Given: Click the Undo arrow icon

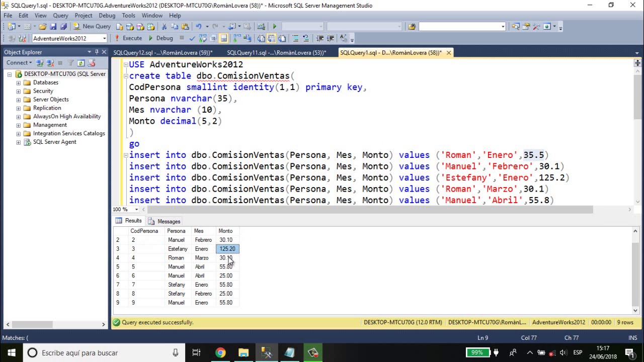Looking at the screenshot, I should [198, 26].
